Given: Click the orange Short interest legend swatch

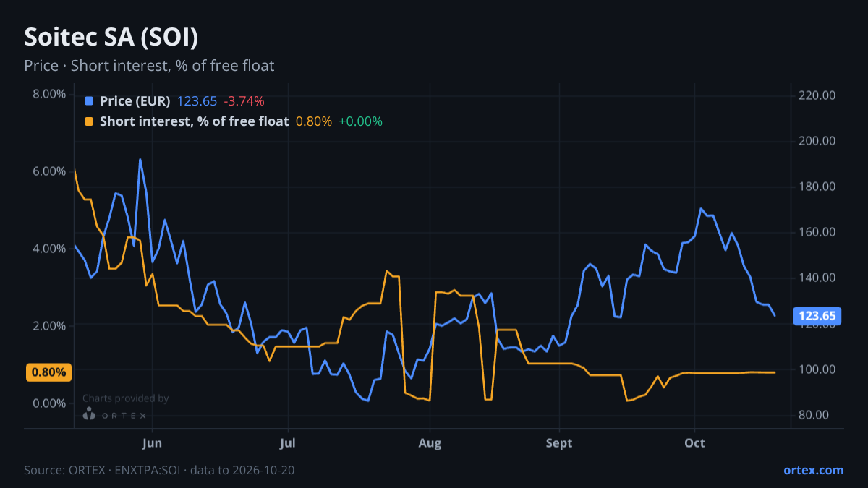Looking at the screenshot, I should [x=89, y=121].
